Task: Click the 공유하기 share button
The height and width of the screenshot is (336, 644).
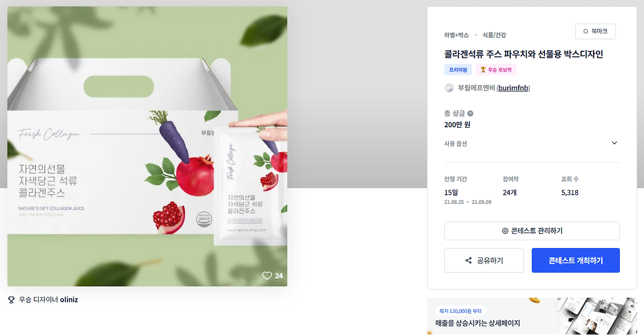Action: (x=484, y=261)
